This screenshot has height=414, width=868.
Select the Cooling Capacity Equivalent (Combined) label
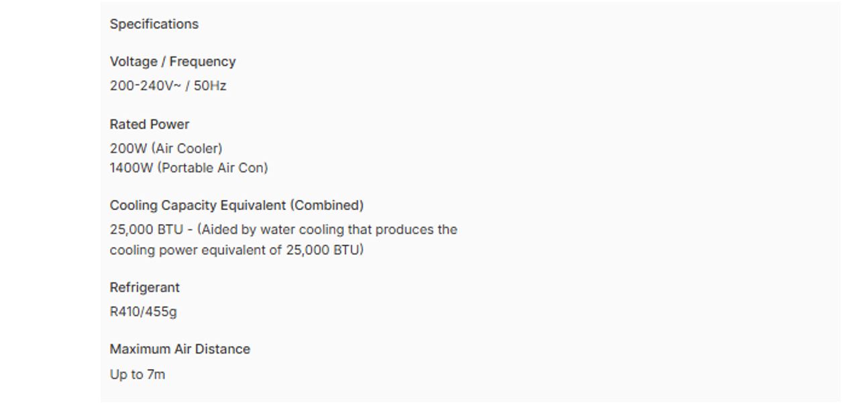pos(237,205)
